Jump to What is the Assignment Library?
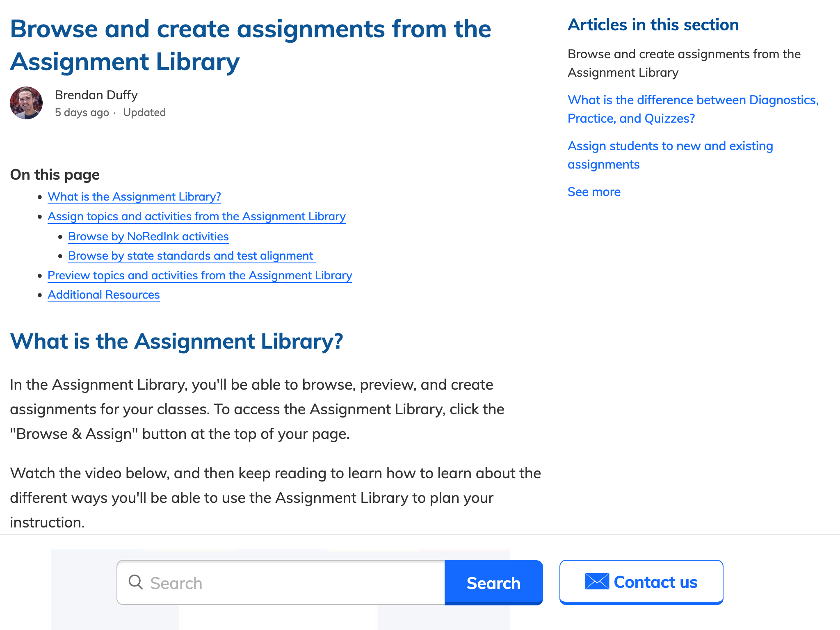Image resolution: width=840 pixels, height=630 pixels. click(134, 197)
